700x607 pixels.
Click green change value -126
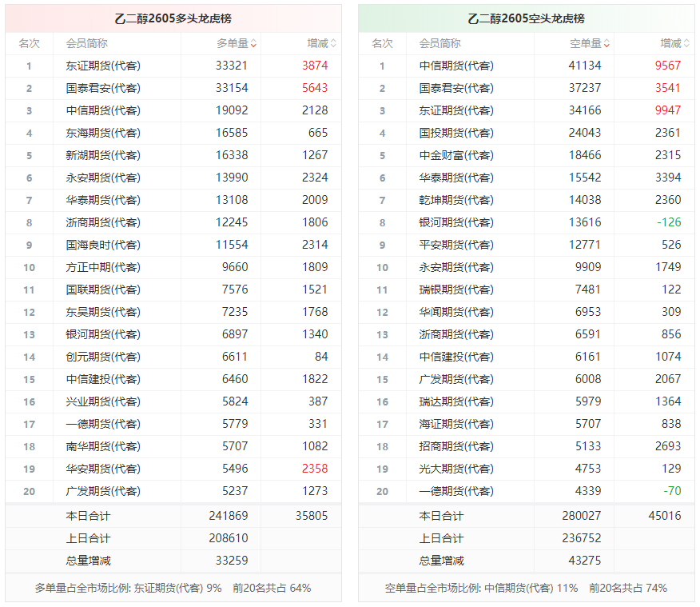point(669,222)
